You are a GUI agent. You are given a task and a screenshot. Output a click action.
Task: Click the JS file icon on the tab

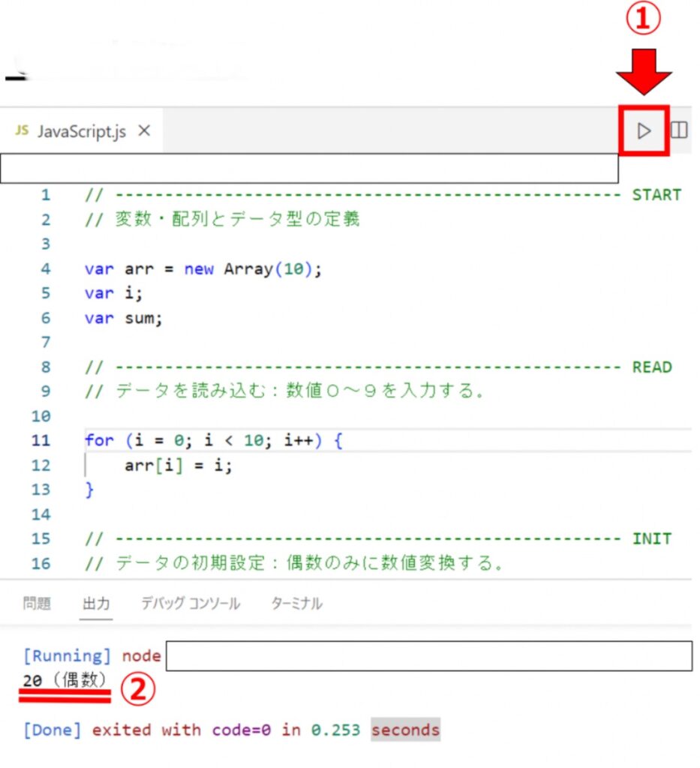(22, 130)
